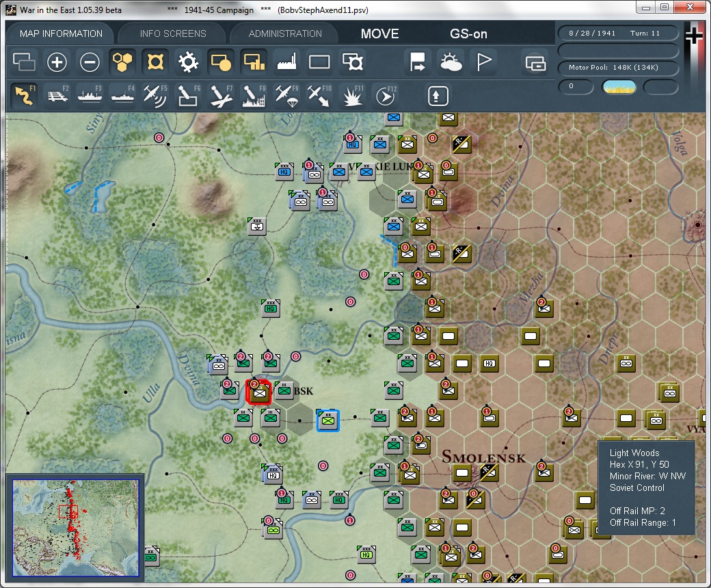Select the F10 air transfer mode
Image resolution: width=711 pixels, height=588 pixels.
point(319,96)
